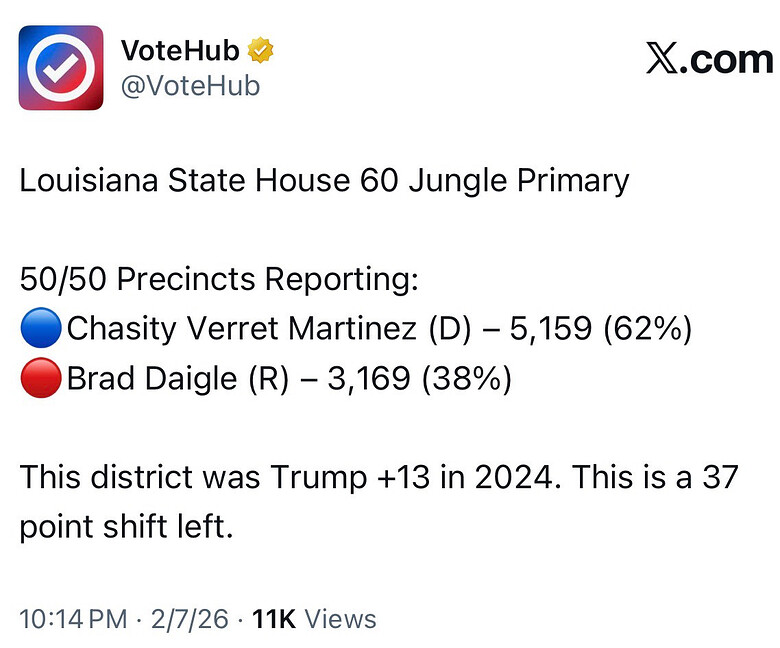This screenshot has width=780, height=648.
Task: Click the ".com" watermark text
Action: [x=728, y=60]
